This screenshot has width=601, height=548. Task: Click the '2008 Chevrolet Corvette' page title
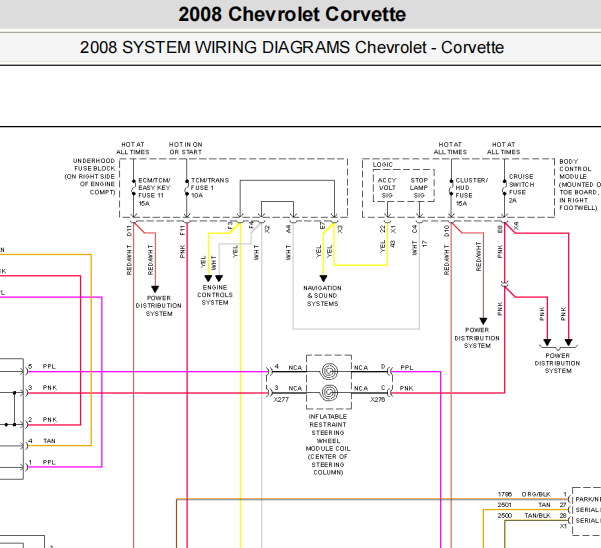tap(292, 15)
